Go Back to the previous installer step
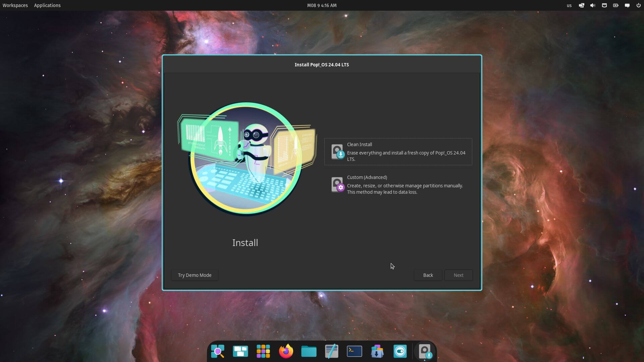This screenshot has width=644, height=362. pos(428,275)
